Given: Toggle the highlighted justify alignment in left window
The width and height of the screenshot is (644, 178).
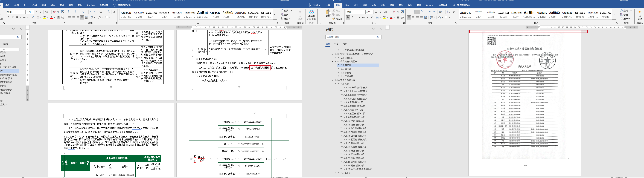Looking at the screenshot, I should pyautogui.click(x=82, y=18).
